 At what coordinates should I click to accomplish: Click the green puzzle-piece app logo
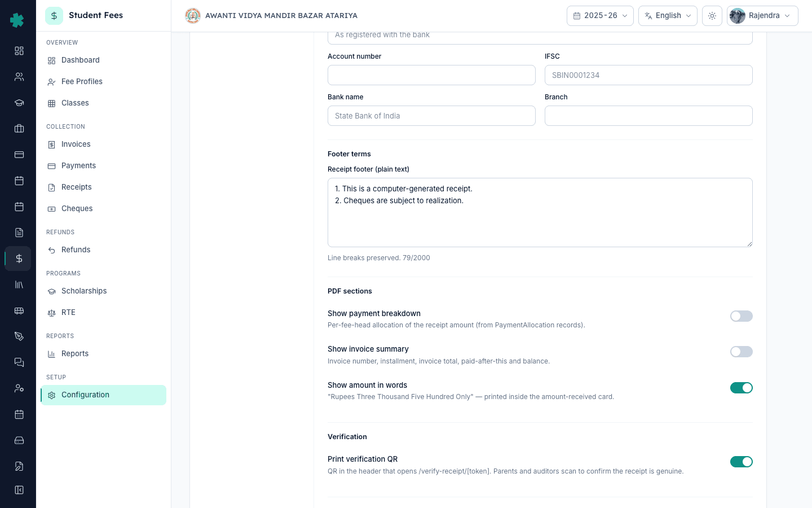[17, 20]
